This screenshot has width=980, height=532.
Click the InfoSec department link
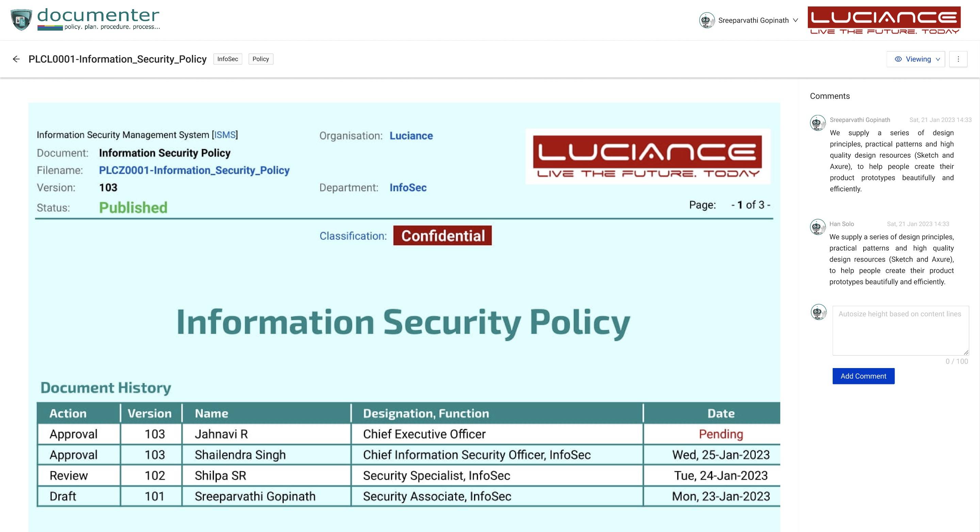point(408,187)
